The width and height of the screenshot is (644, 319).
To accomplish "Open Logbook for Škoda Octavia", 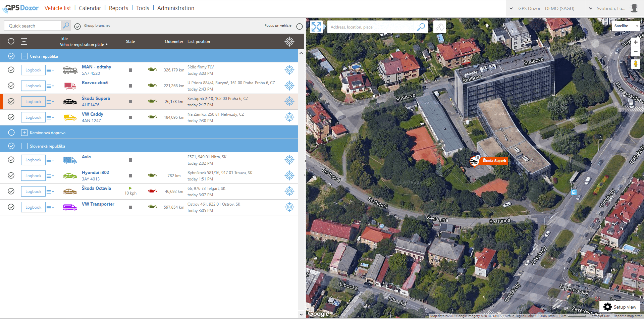I will pyautogui.click(x=33, y=192).
